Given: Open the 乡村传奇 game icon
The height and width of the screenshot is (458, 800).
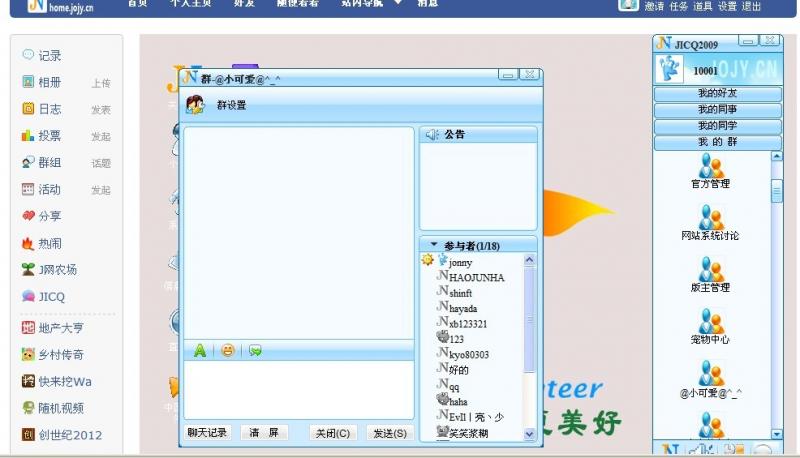Looking at the screenshot, I should point(28,354).
